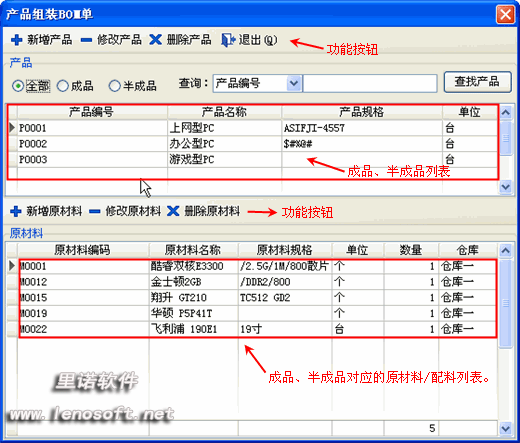Select the 全部 radio button

(x=18, y=86)
